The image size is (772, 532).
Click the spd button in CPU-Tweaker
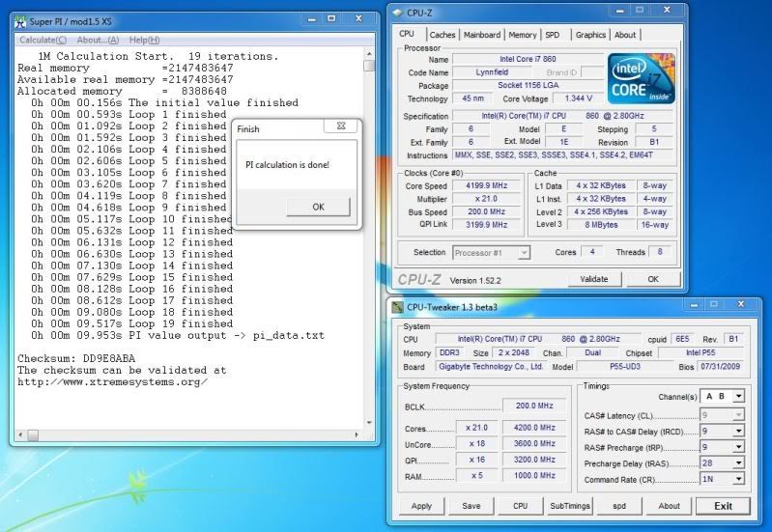pyautogui.click(x=619, y=506)
